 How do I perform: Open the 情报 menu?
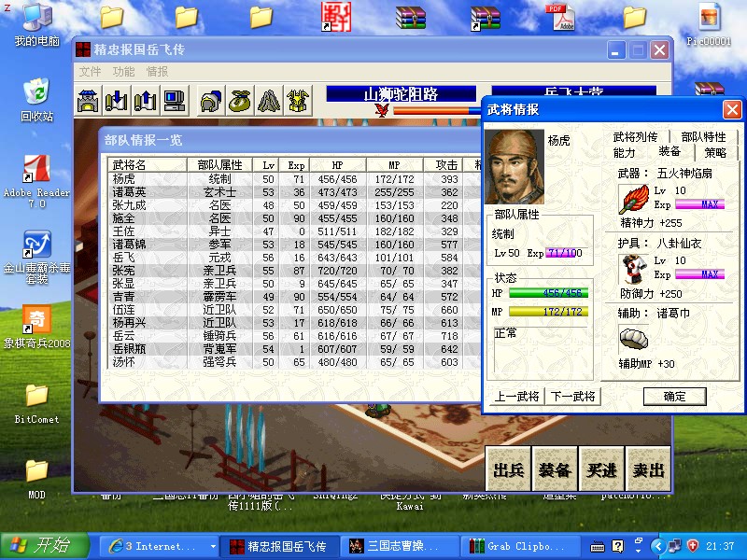coord(157,72)
